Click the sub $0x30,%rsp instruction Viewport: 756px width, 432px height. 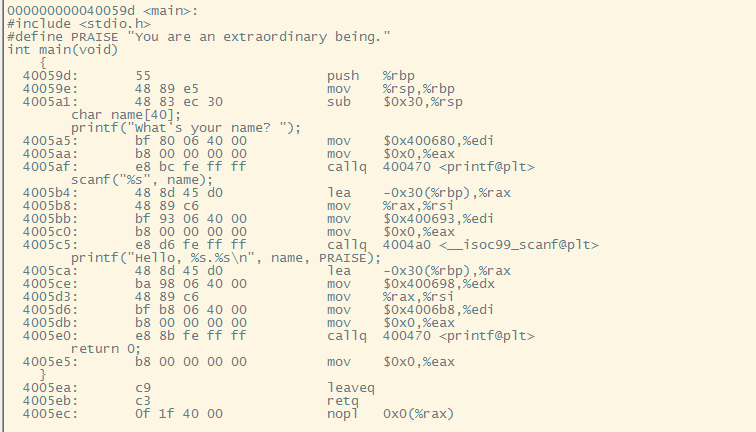click(x=395, y=102)
